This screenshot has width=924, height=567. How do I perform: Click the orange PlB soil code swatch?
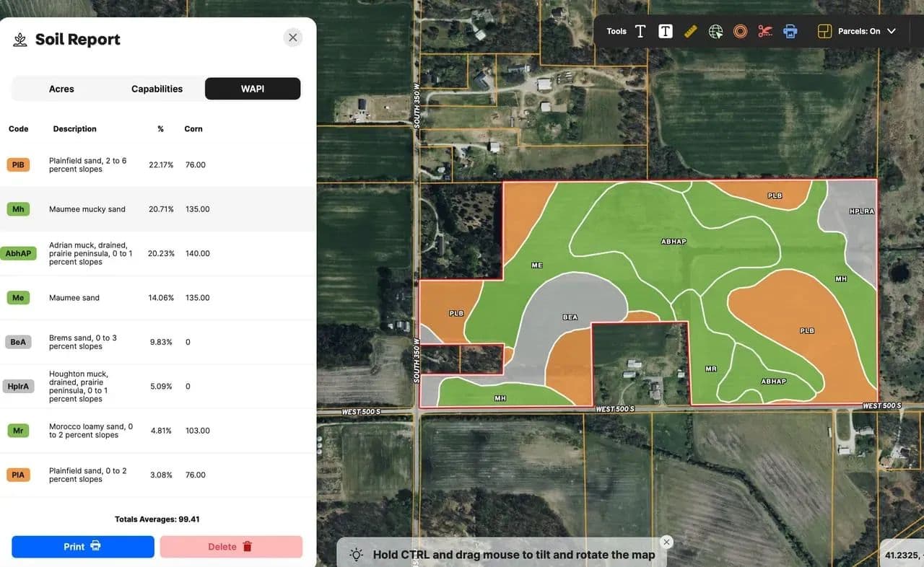tap(18, 165)
